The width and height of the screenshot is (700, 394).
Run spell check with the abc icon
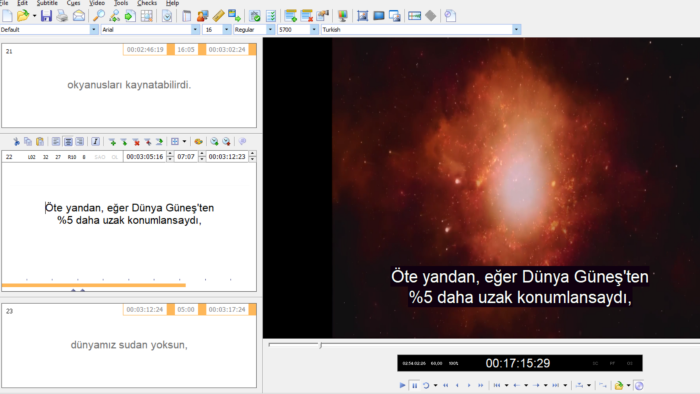255,16
